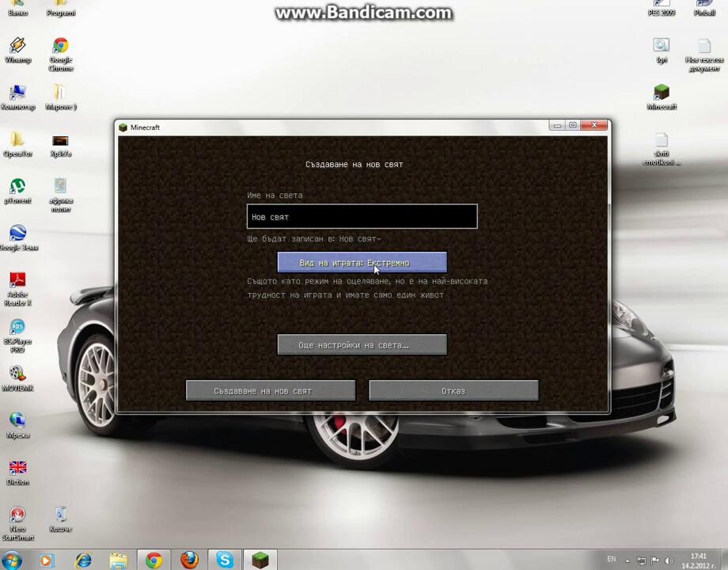Open the µTorrent desktop shortcut
The width and height of the screenshot is (728, 570).
[17, 188]
